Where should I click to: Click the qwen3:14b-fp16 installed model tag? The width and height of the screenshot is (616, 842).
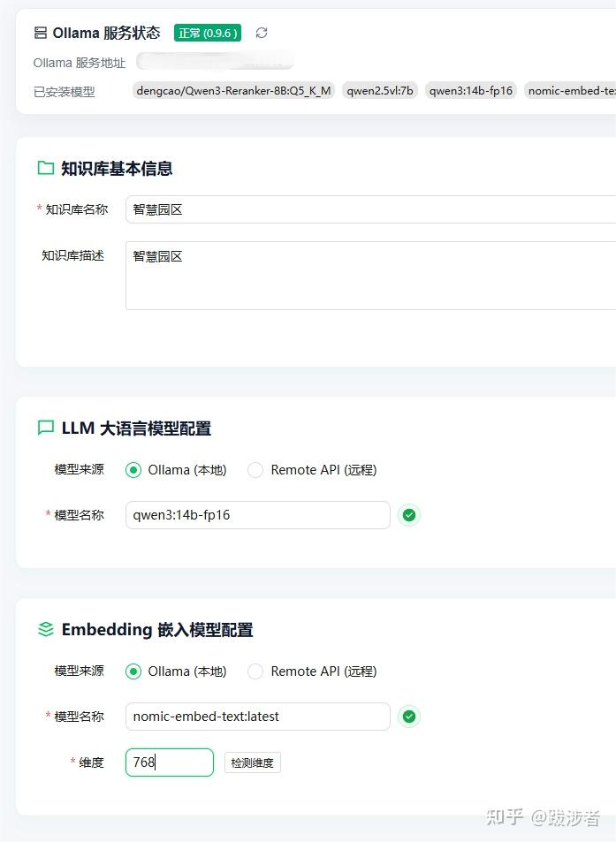pyautogui.click(x=471, y=90)
